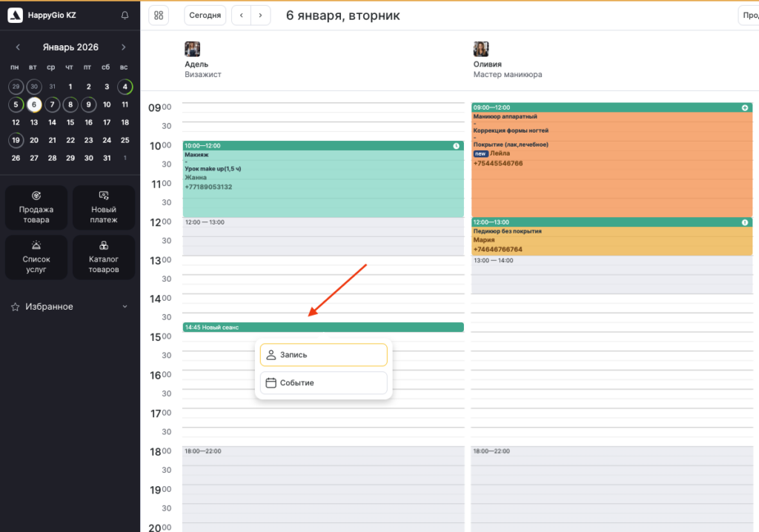Click the notification bell icon
The image size is (759, 532).
coord(125,16)
